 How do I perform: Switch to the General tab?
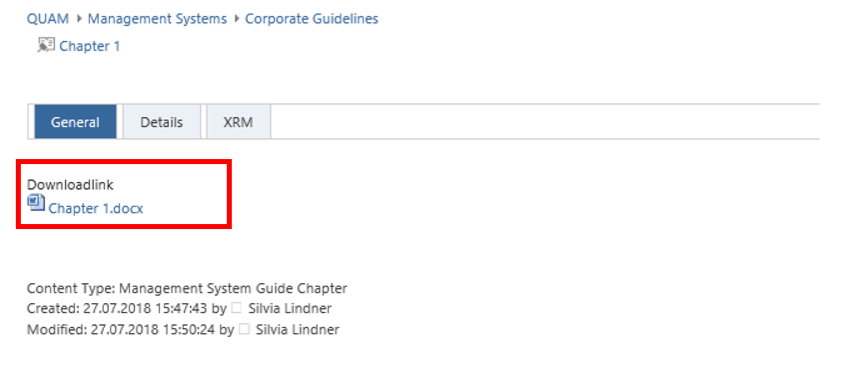[75, 122]
